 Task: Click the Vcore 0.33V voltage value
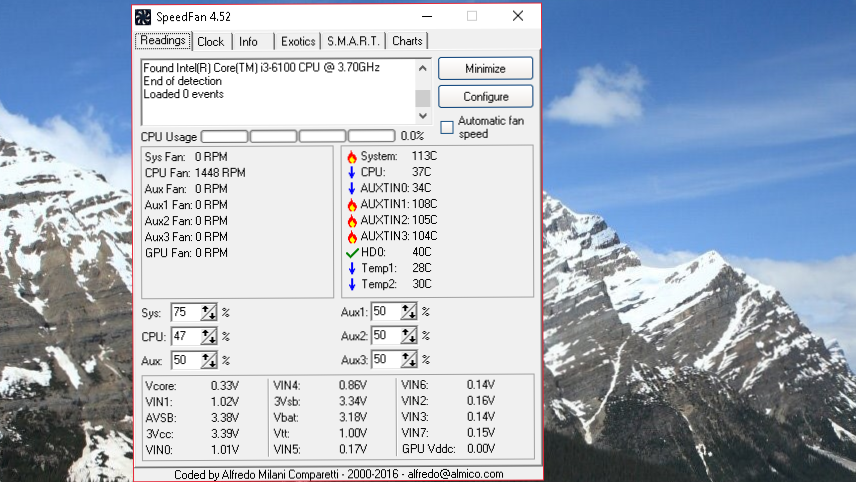coord(225,386)
